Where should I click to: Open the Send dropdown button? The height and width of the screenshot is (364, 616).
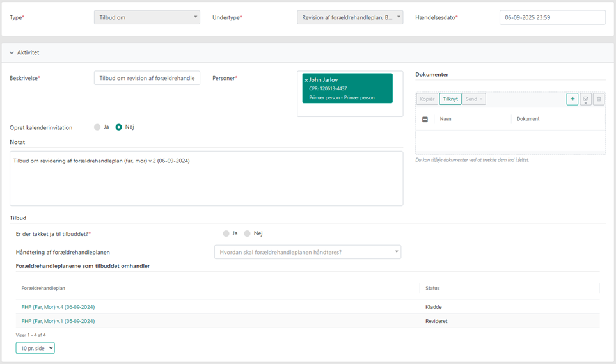pos(474,99)
